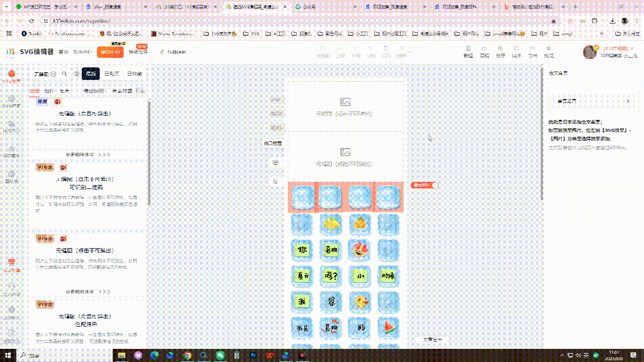Select the 已收藏 tab
The height and width of the screenshot is (362, 644).
coord(134,74)
